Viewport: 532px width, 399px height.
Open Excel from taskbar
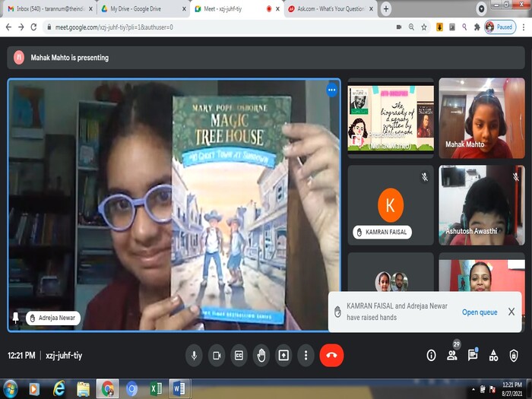156,389
